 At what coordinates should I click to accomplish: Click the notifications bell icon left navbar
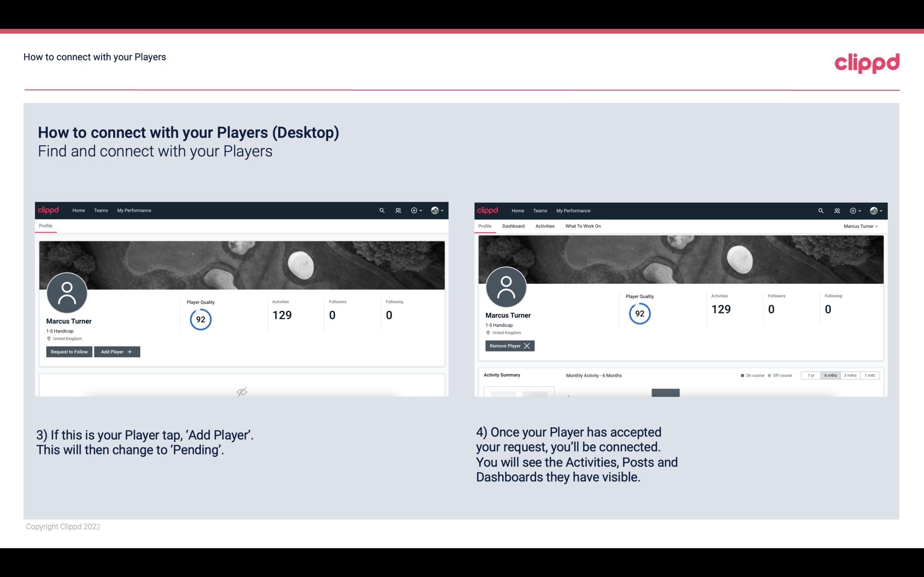coord(397,210)
